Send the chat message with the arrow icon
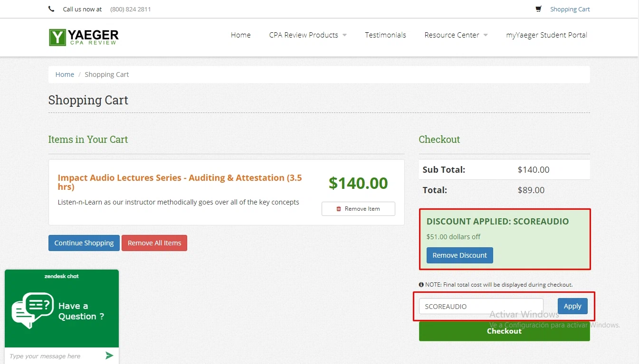The height and width of the screenshot is (364, 639). pos(109,355)
